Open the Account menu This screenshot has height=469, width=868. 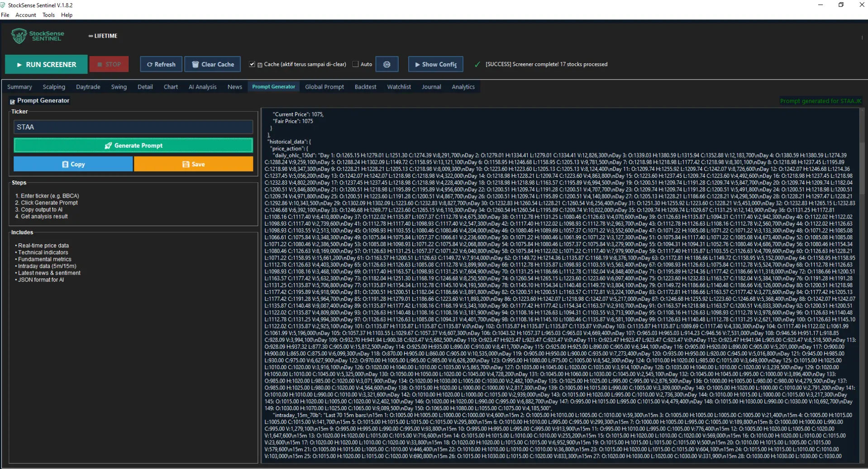click(x=26, y=15)
